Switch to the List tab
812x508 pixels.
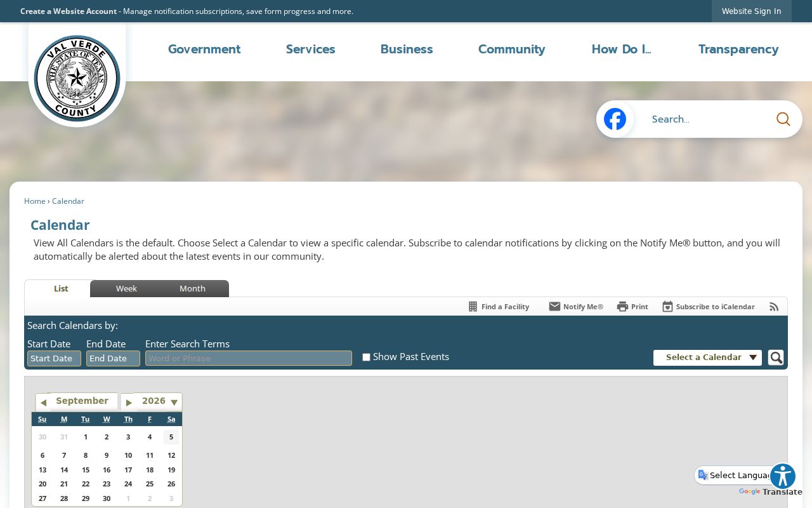point(61,288)
